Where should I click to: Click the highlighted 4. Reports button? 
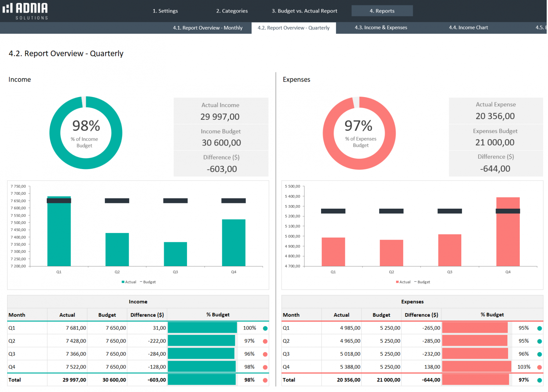pos(382,11)
